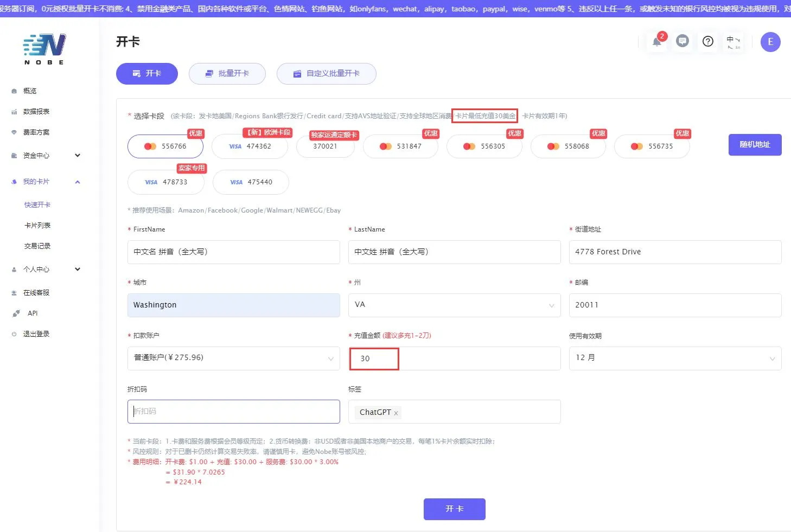Click the API rocket icon
The width and height of the screenshot is (791, 532).
16,313
